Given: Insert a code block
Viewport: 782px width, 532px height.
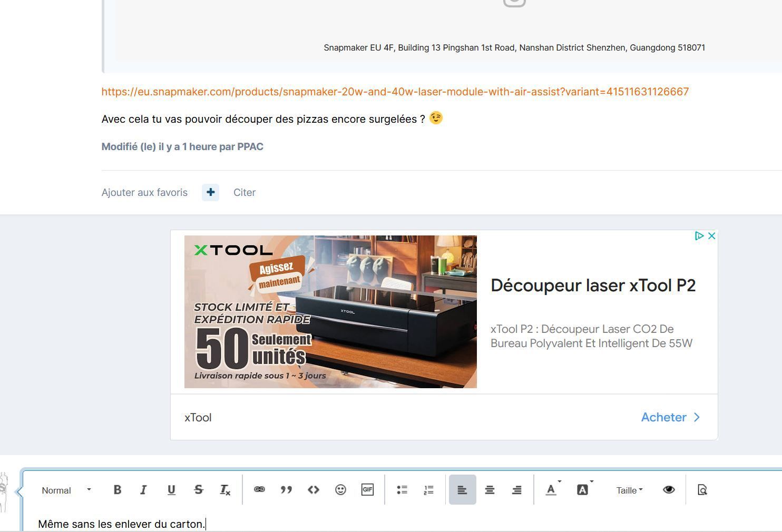Looking at the screenshot, I should [314, 490].
